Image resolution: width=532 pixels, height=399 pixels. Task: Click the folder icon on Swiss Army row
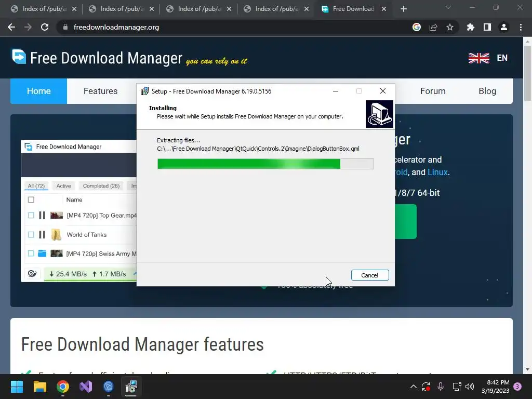click(x=42, y=254)
